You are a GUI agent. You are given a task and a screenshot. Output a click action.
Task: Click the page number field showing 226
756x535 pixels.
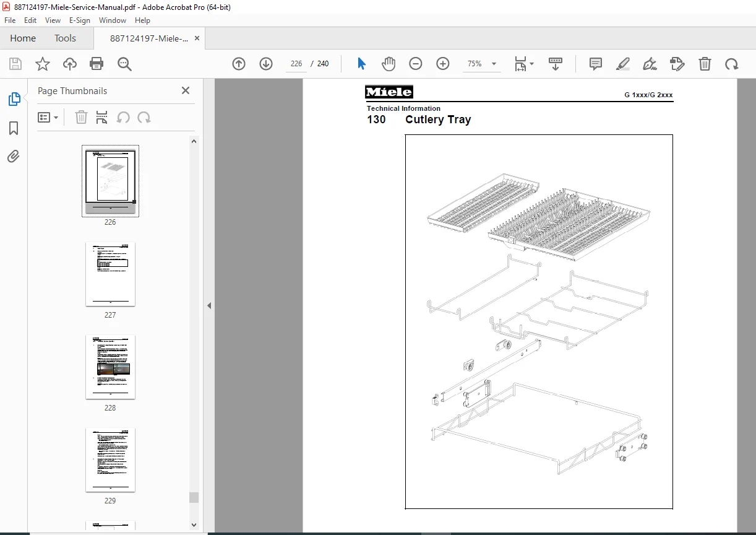tap(296, 64)
